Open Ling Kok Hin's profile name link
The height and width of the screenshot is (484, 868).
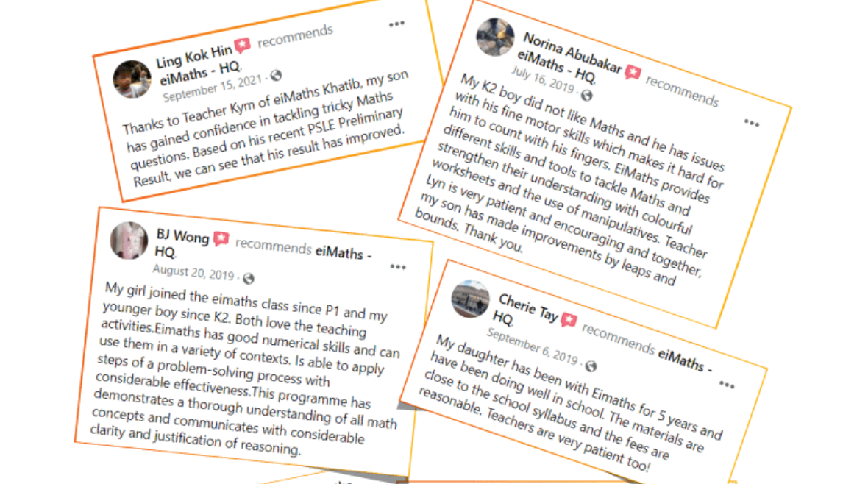pos(194,54)
